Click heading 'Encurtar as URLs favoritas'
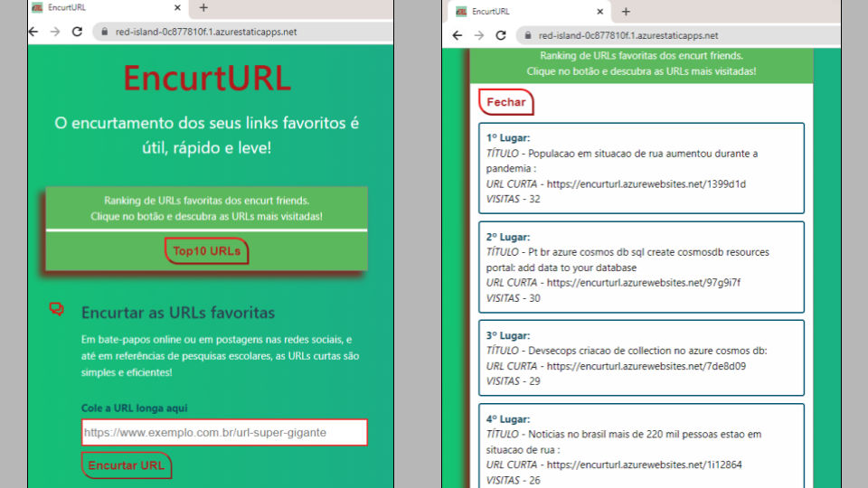 (x=178, y=313)
